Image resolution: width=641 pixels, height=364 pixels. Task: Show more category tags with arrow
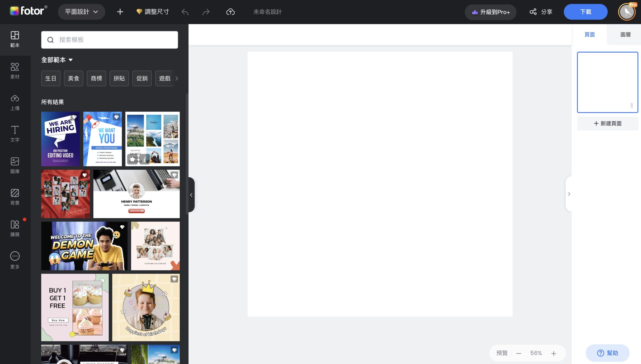[177, 78]
